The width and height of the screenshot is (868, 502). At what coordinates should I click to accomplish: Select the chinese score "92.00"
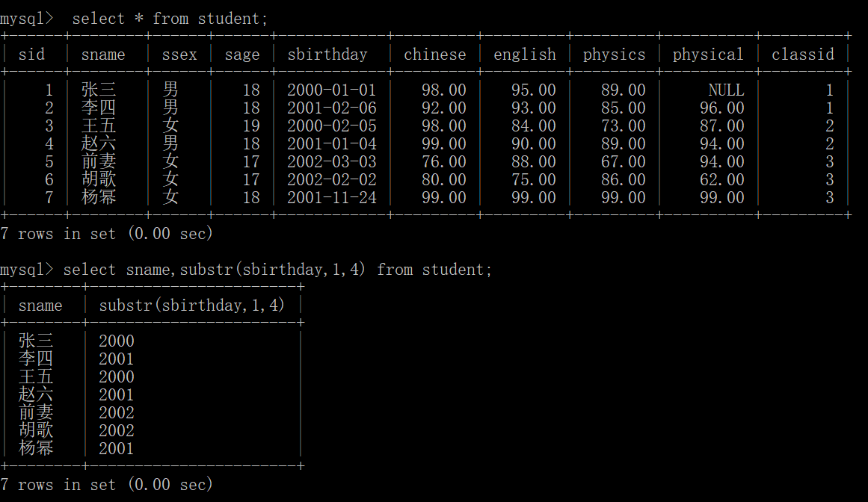tap(444, 108)
